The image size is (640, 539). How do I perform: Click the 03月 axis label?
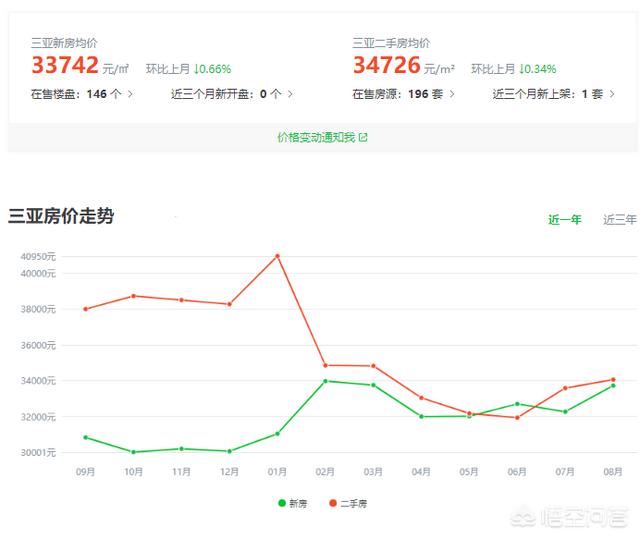[x=373, y=472]
